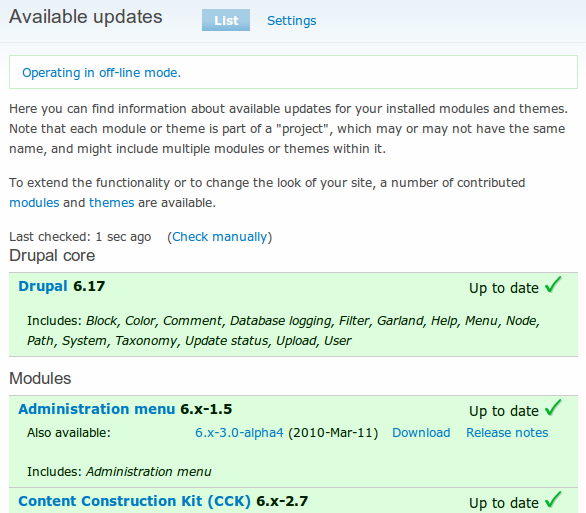Screen dimensions: 586x513
Task: Click Up to date status for Administration menu
Action: [504, 411]
